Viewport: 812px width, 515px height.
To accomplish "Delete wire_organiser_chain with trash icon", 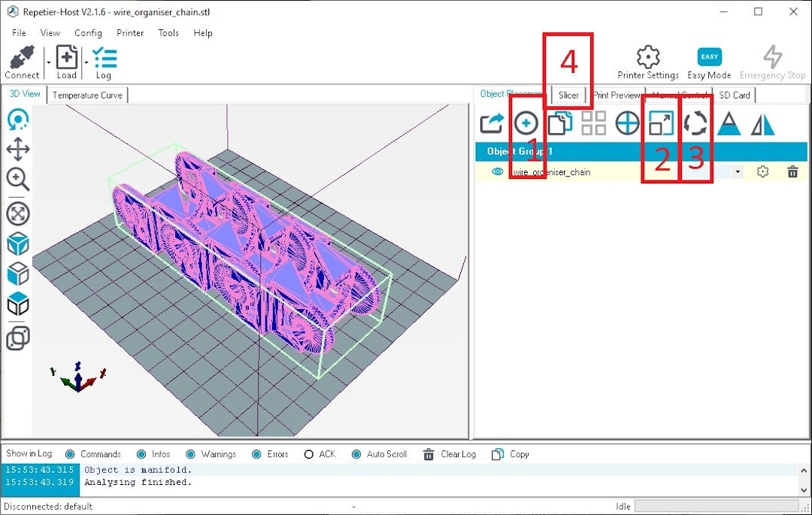I will (x=793, y=171).
